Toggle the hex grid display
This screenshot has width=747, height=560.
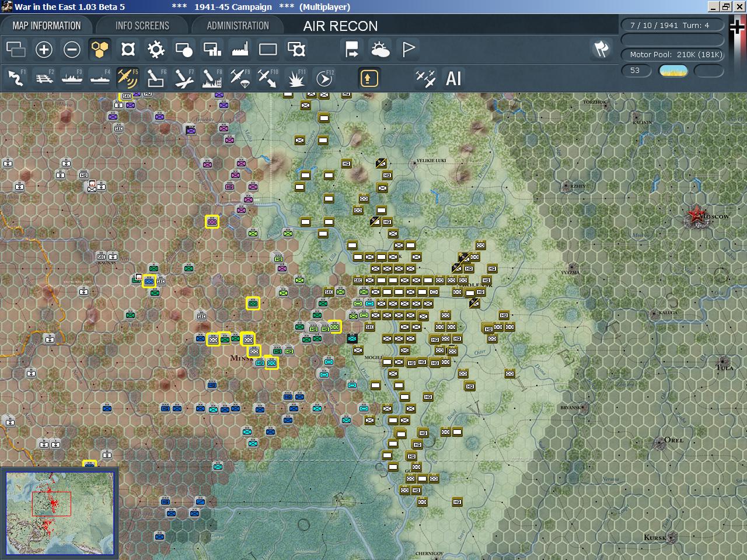click(x=100, y=50)
